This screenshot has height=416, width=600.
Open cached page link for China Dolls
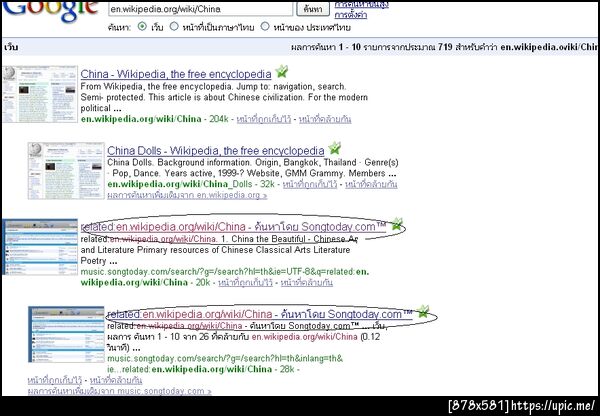click(x=310, y=184)
